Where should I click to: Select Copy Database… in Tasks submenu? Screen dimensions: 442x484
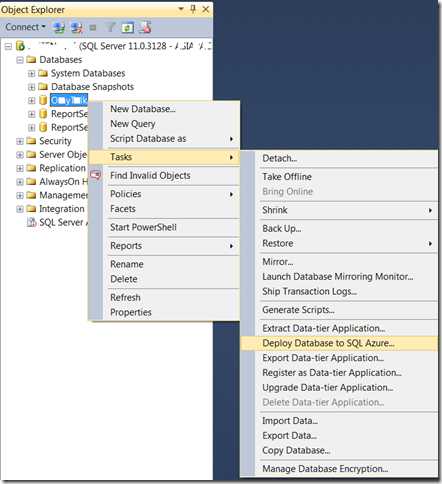tap(339, 451)
